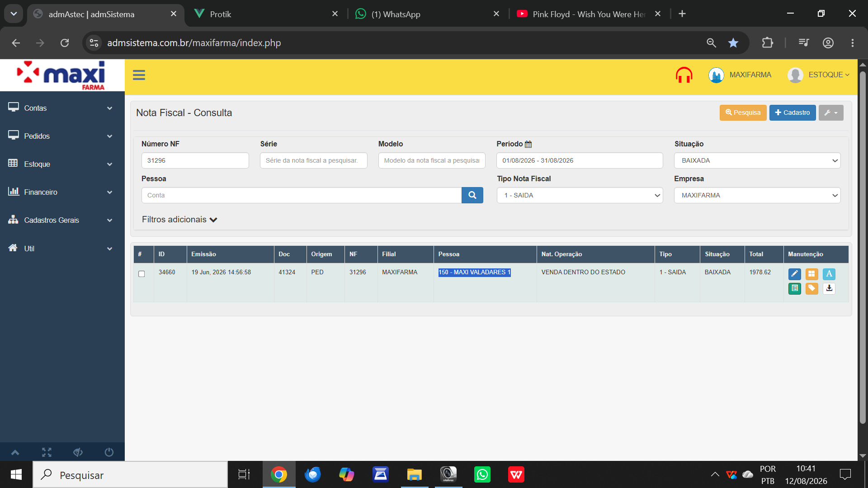Open a new browser tab
This screenshot has width=868, height=488.
click(x=682, y=14)
